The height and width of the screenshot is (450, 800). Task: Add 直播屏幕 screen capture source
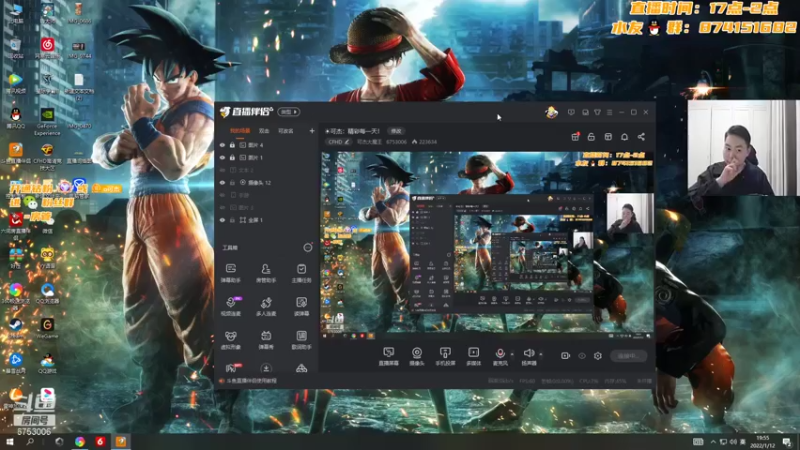(x=388, y=356)
